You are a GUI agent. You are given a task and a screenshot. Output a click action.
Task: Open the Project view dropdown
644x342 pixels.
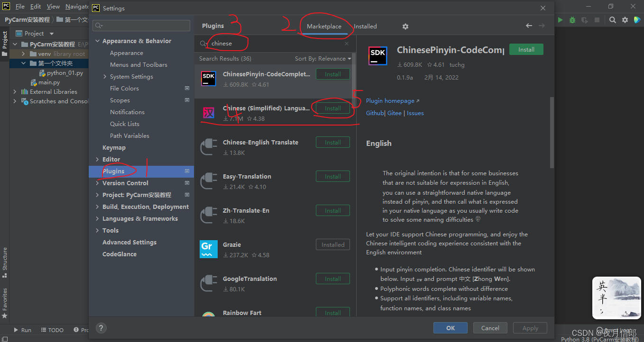(52, 34)
